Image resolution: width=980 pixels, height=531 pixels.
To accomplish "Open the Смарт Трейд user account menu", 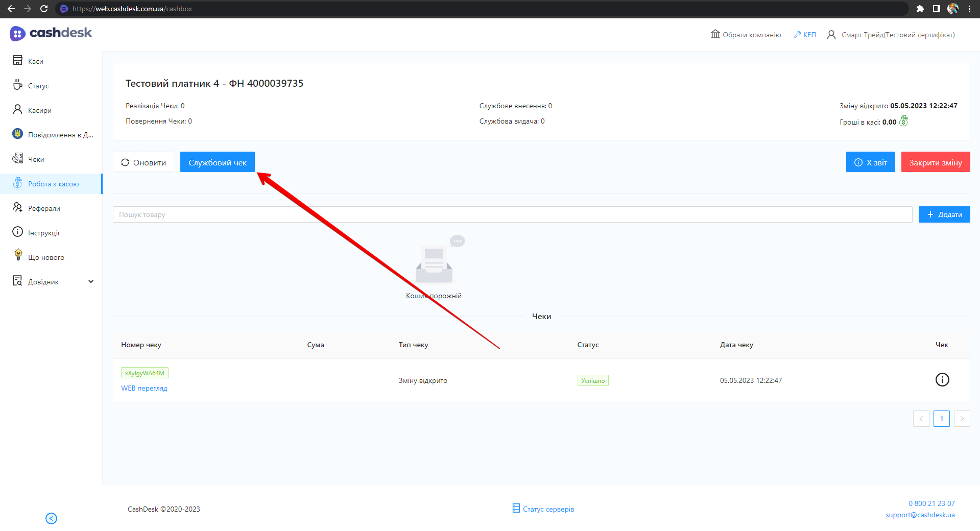I will click(x=891, y=35).
